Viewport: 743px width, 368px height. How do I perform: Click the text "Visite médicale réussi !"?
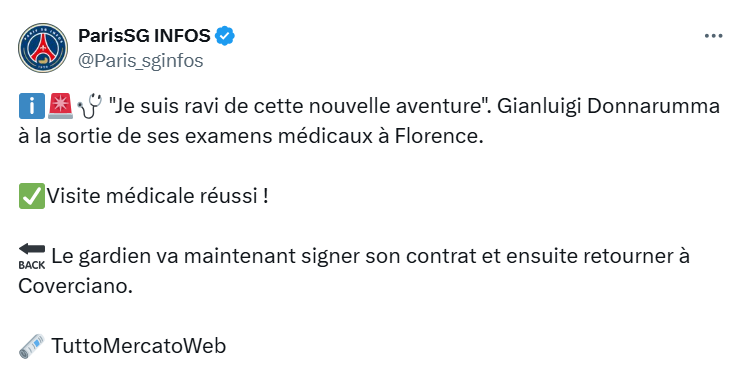(x=158, y=196)
